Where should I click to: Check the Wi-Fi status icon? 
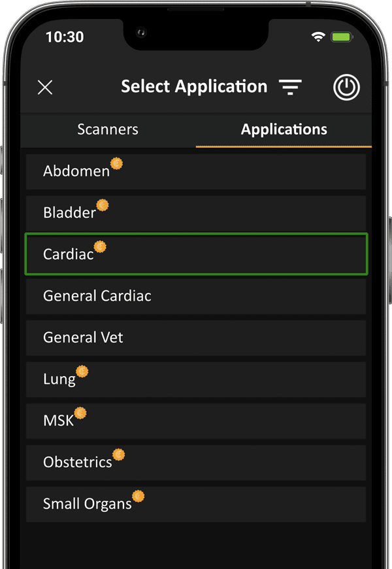319,37
